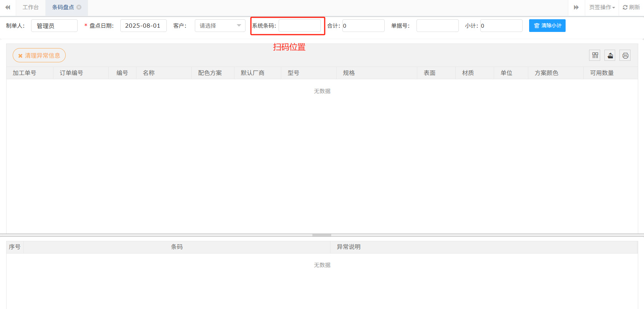
Task: Switch to the 工作台 tab
Action: click(x=31, y=7)
